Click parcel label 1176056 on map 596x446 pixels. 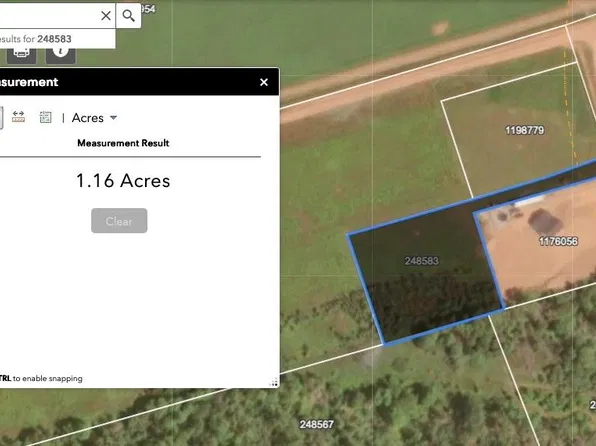(558, 241)
